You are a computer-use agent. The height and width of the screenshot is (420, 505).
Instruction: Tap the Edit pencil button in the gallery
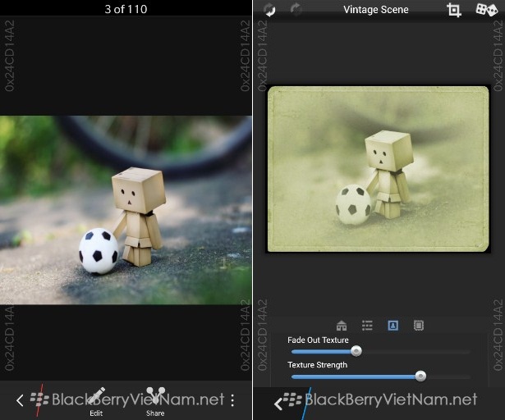(96, 402)
